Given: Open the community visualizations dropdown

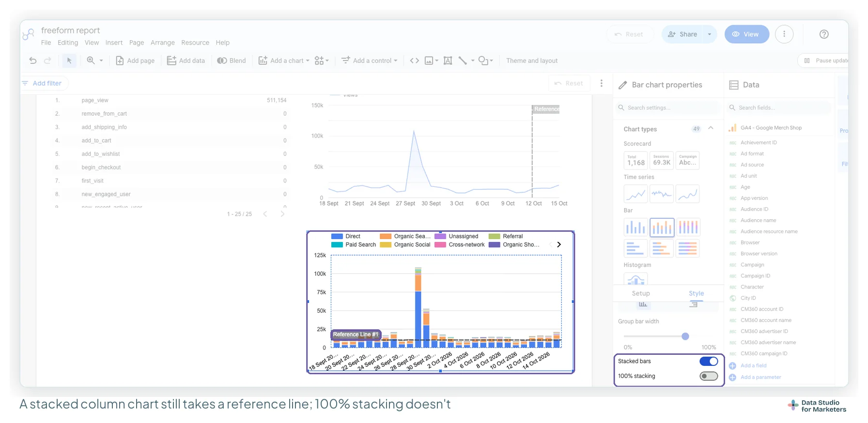Looking at the screenshot, I should tap(322, 60).
